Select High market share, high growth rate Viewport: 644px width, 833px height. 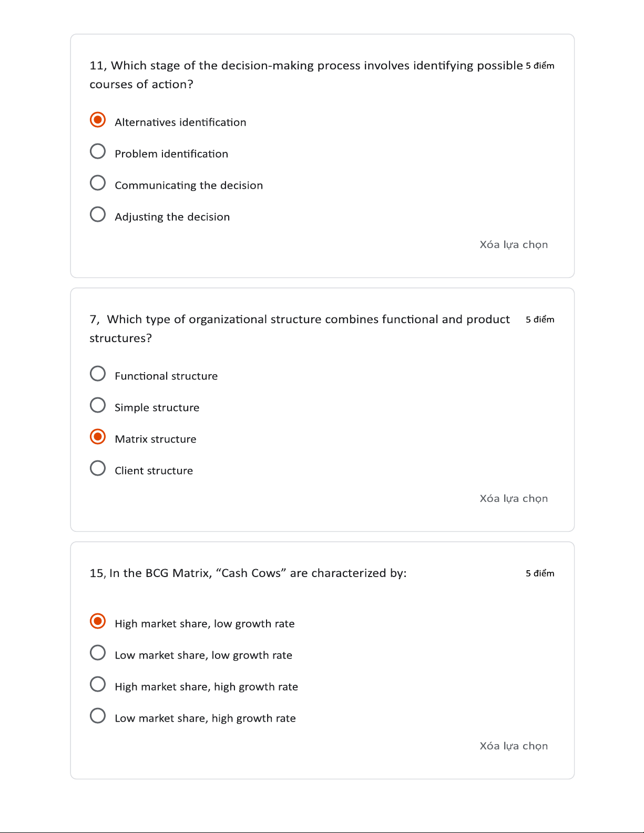tap(98, 684)
